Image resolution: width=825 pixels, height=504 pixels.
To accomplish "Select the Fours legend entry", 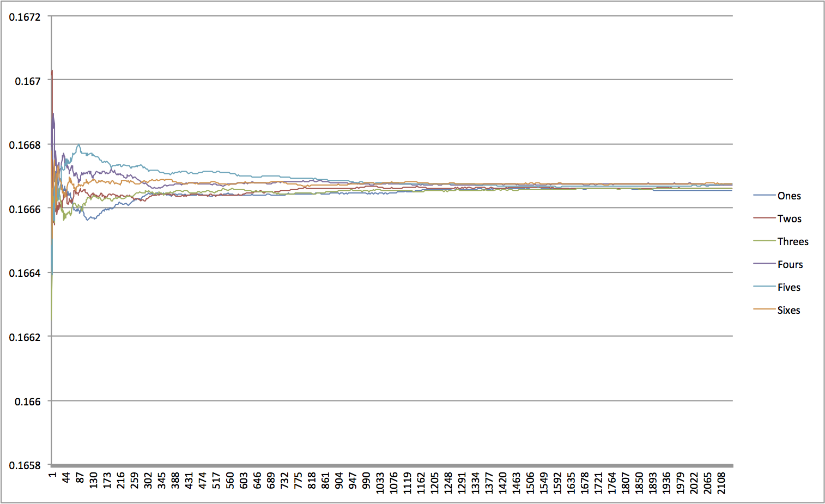I will pyautogui.click(x=790, y=264).
